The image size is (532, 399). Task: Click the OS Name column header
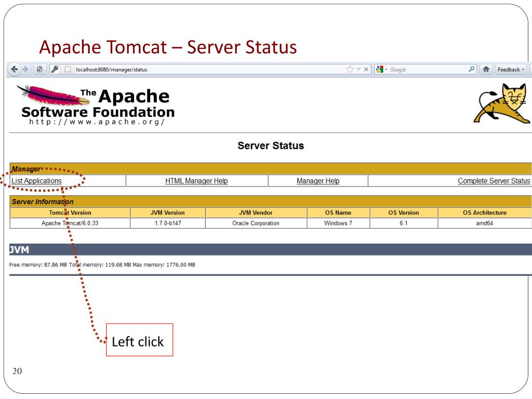coord(338,212)
